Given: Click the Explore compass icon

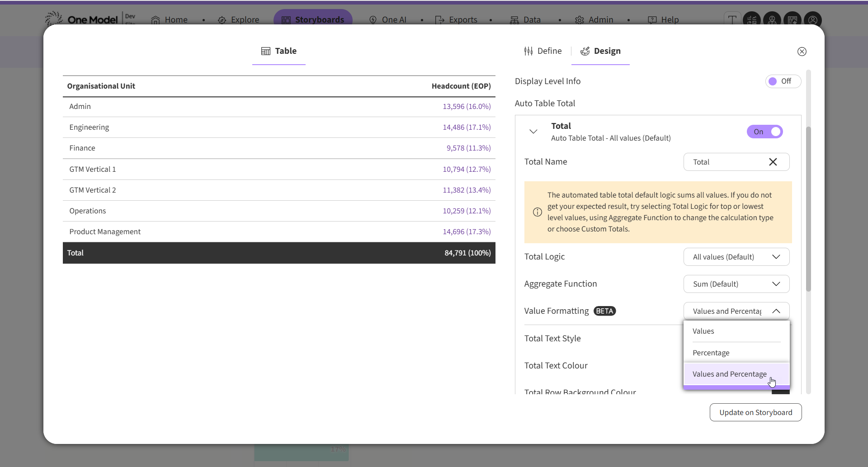Looking at the screenshot, I should 222,20.
